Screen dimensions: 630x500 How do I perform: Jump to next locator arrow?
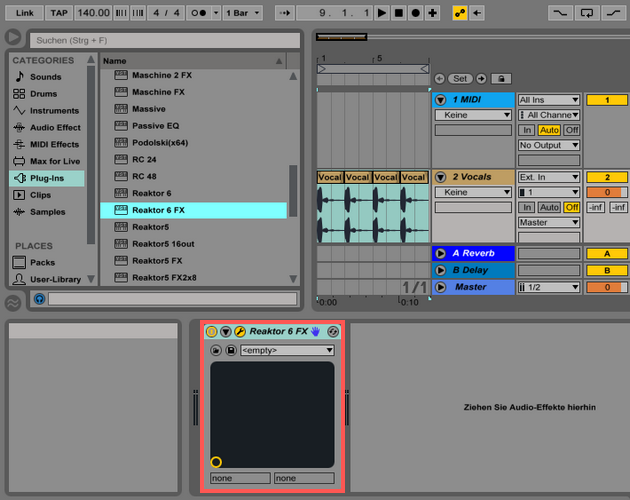click(481, 79)
